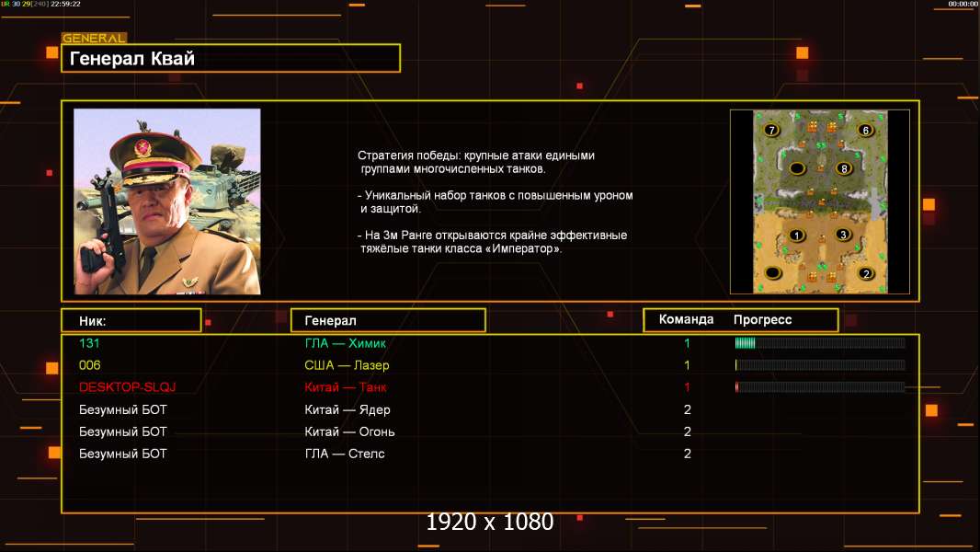980x552 pixels.
Task: Click the Генерал Квай title box
Action: tap(231, 58)
